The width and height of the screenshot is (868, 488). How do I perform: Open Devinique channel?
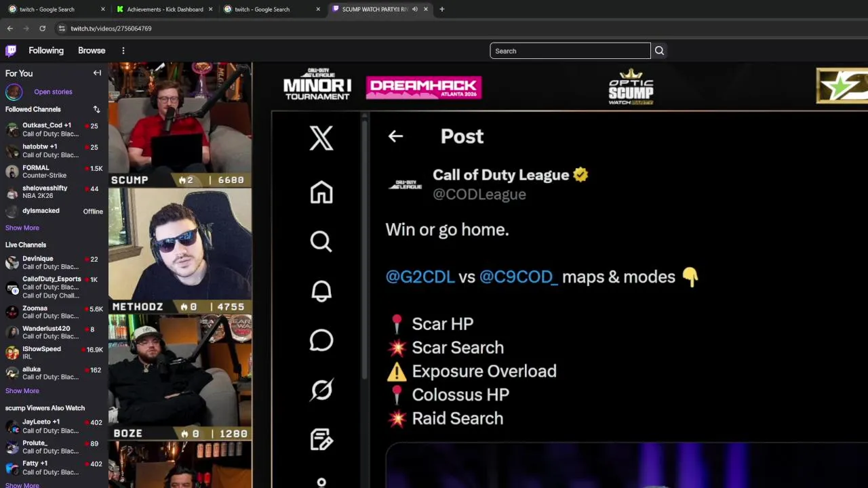point(54,262)
